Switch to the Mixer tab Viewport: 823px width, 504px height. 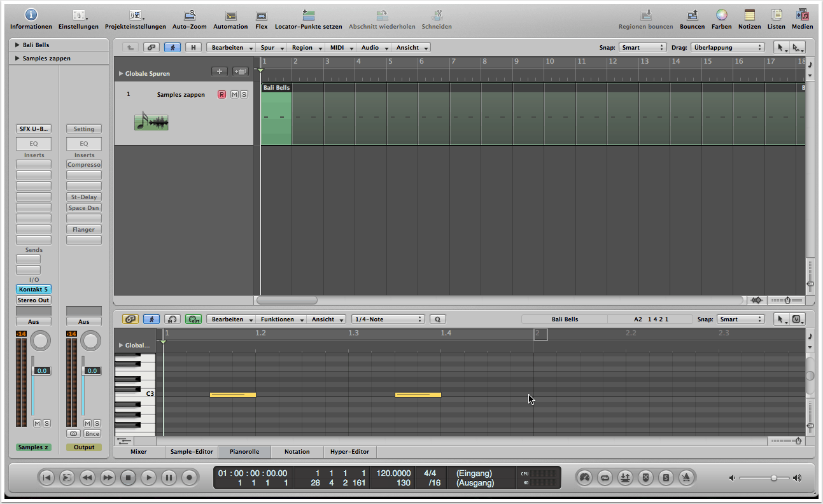click(x=138, y=452)
